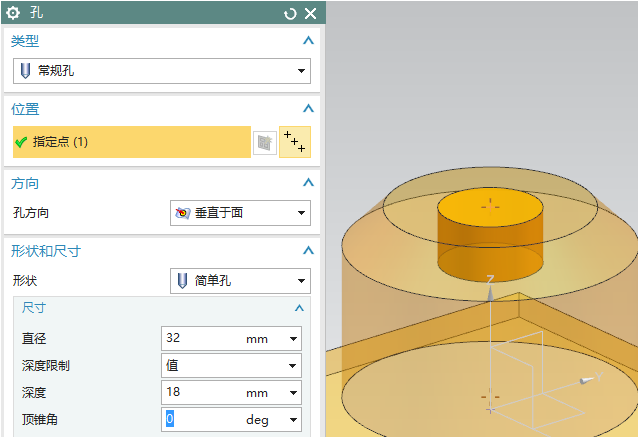Image resolution: width=639 pixels, height=437 pixels.
Task: Click the sketch section icon beside 指定点
Action: (x=264, y=142)
